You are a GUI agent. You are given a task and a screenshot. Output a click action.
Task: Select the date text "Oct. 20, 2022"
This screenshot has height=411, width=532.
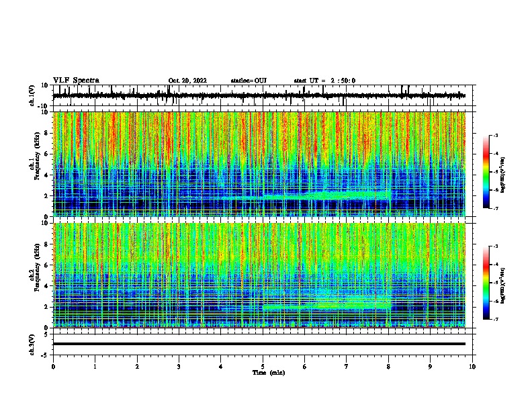[x=187, y=81]
